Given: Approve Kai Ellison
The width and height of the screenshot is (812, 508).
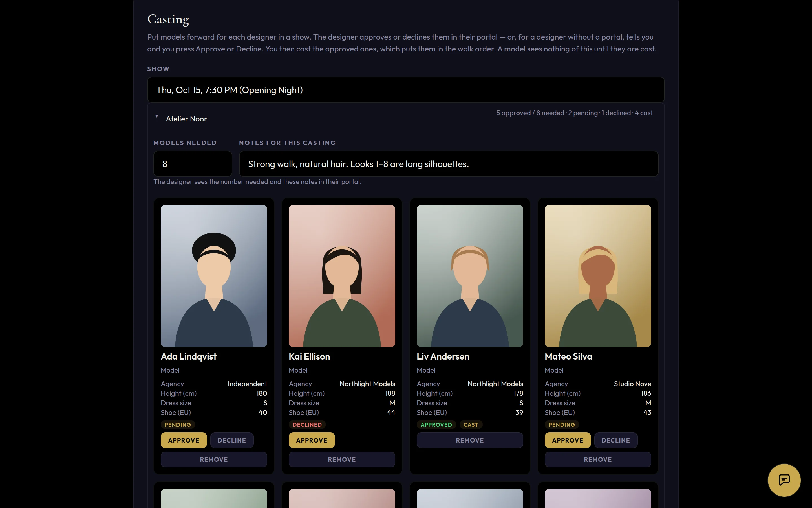Looking at the screenshot, I should (x=311, y=440).
